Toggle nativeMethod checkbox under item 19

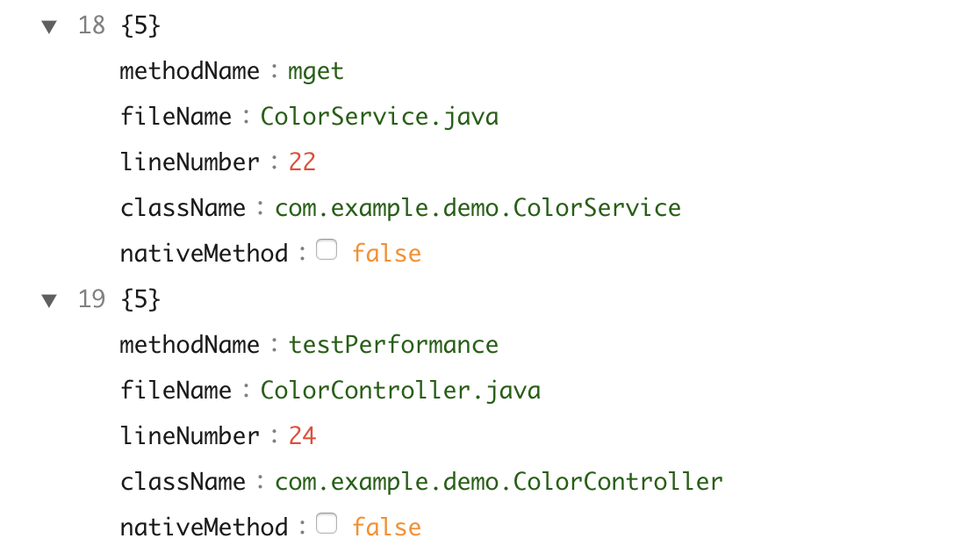tap(327, 525)
